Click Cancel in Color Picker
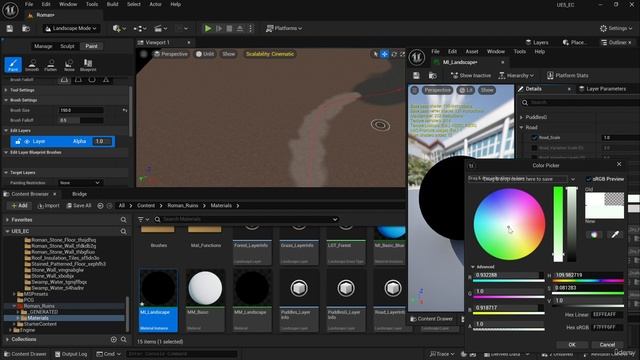 point(607,345)
